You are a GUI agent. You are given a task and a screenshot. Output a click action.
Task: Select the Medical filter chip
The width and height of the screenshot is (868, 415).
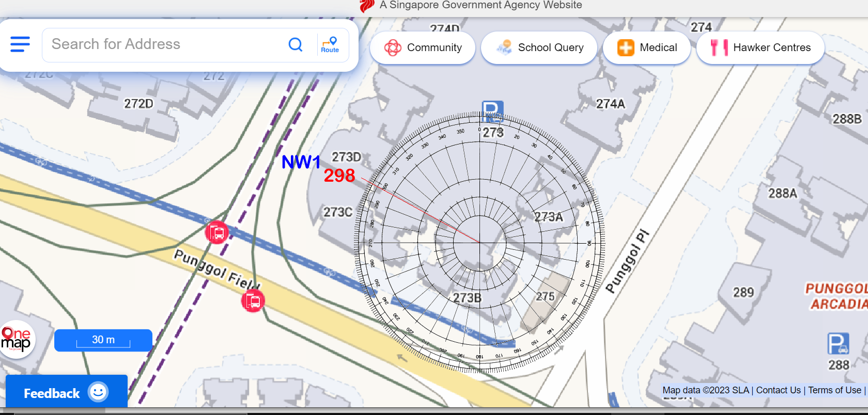click(x=647, y=48)
